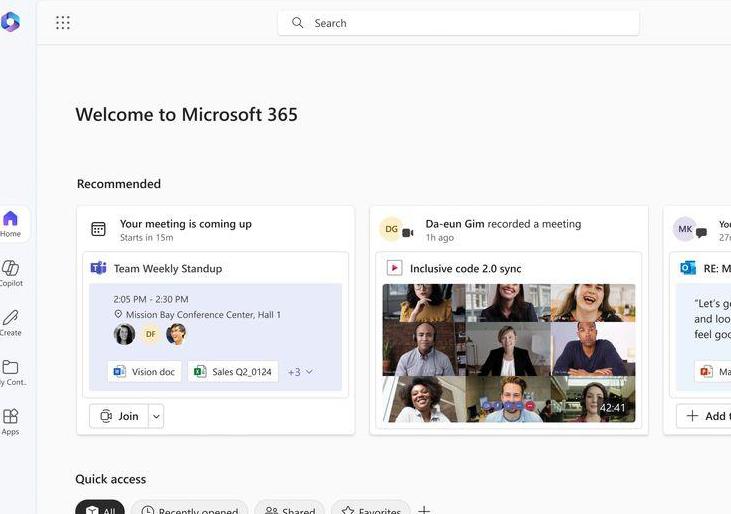
Task: Select first attendee photo avatar
Action: (x=124, y=334)
